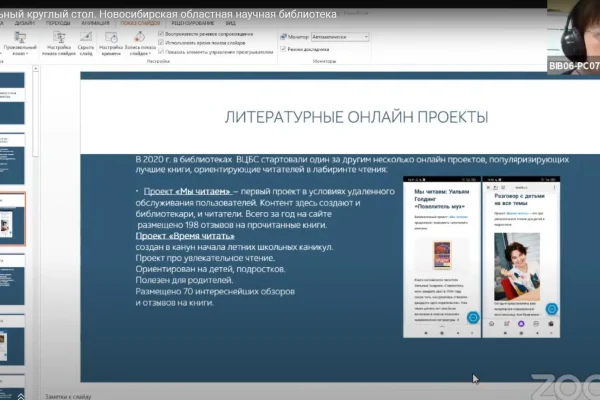Screen dimensions: 600x400
Task: Follow the Проект «Время читать» link
Action: pos(185,236)
